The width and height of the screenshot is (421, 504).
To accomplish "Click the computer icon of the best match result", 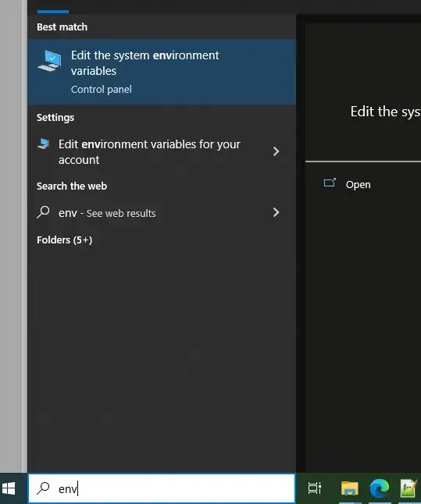I will point(49,60).
